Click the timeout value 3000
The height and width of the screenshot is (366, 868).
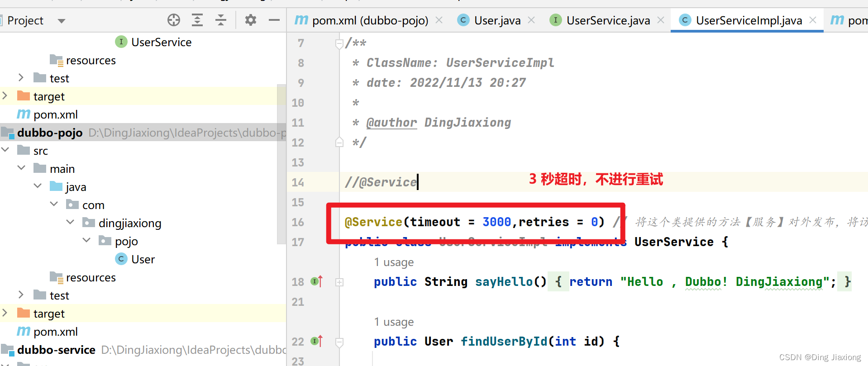tap(496, 222)
